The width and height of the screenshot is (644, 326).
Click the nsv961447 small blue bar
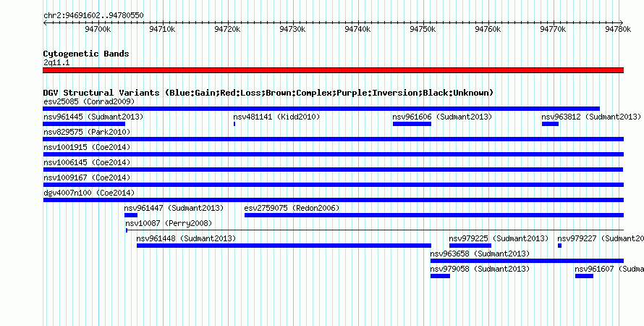[131, 215]
